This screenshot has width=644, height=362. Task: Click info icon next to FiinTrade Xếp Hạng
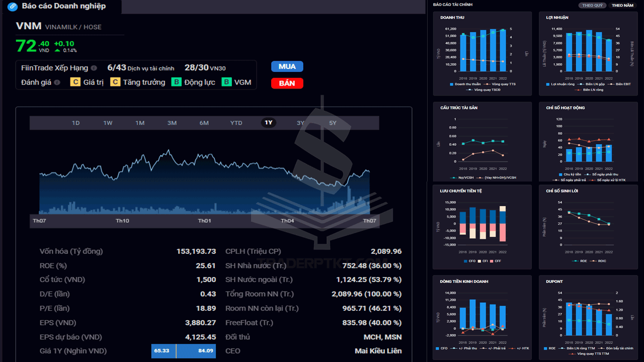coord(94,68)
